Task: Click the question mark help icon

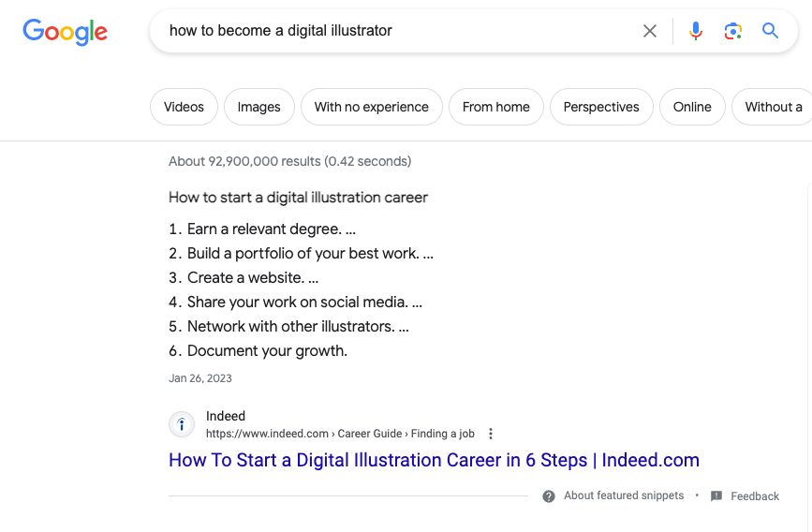Action: tap(549, 496)
